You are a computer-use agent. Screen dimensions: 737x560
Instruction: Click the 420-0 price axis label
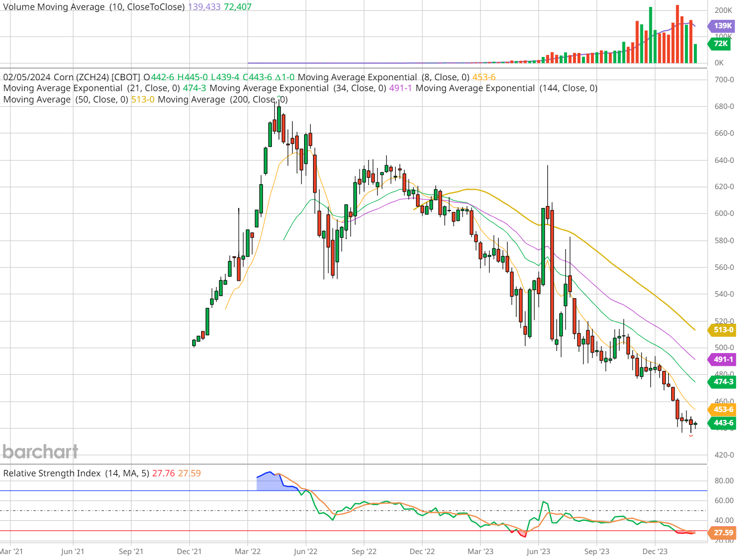(724, 455)
